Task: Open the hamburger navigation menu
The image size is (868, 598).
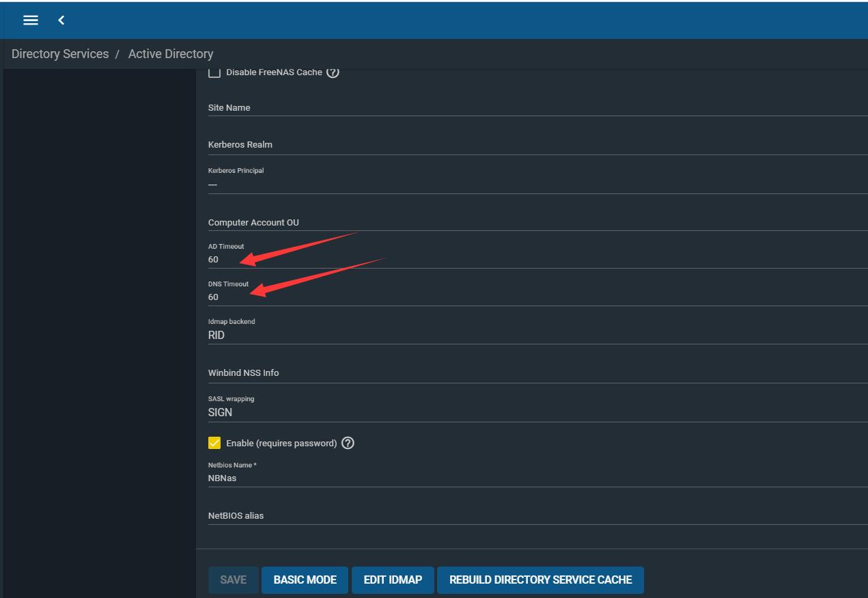Action: click(x=31, y=21)
